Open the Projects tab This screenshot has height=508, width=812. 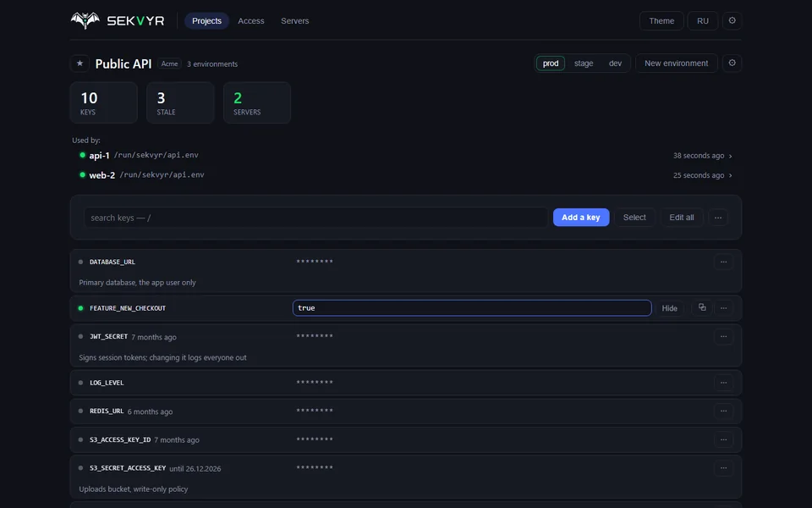[206, 20]
